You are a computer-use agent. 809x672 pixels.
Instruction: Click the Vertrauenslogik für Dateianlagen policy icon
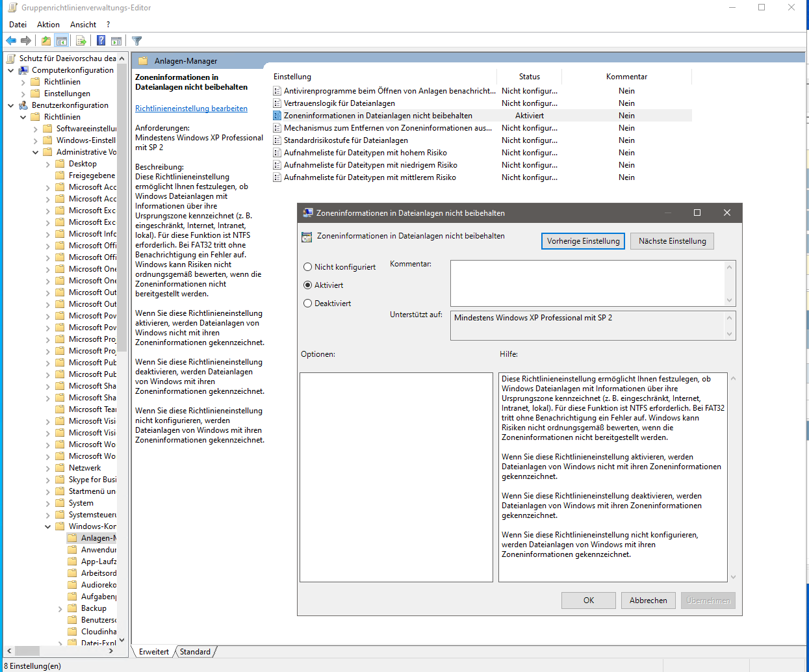tap(277, 103)
